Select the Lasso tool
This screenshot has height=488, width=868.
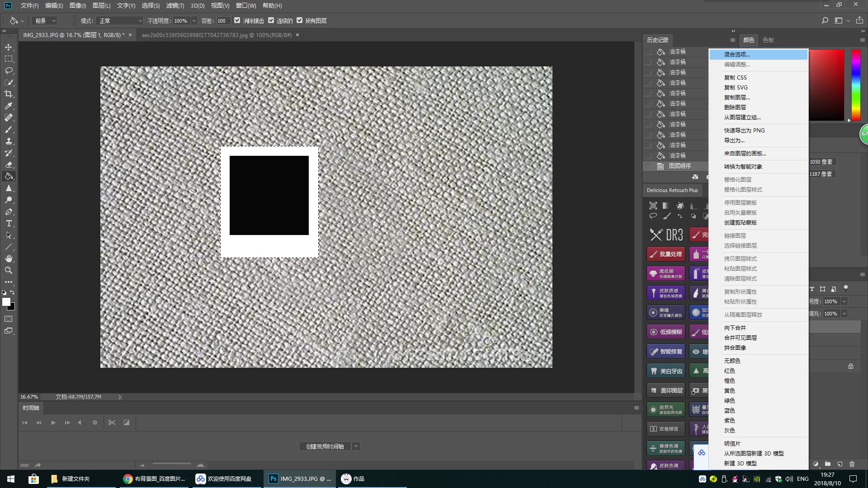click(9, 71)
